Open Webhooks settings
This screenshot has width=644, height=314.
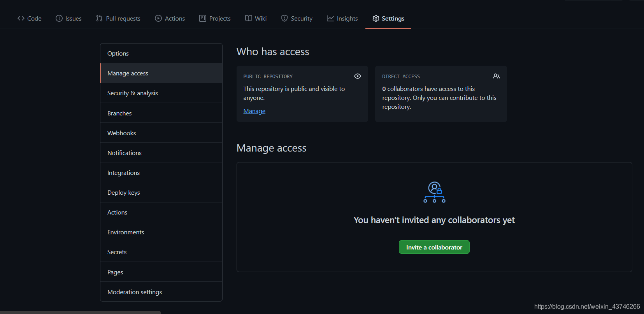(x=161, y=133)
